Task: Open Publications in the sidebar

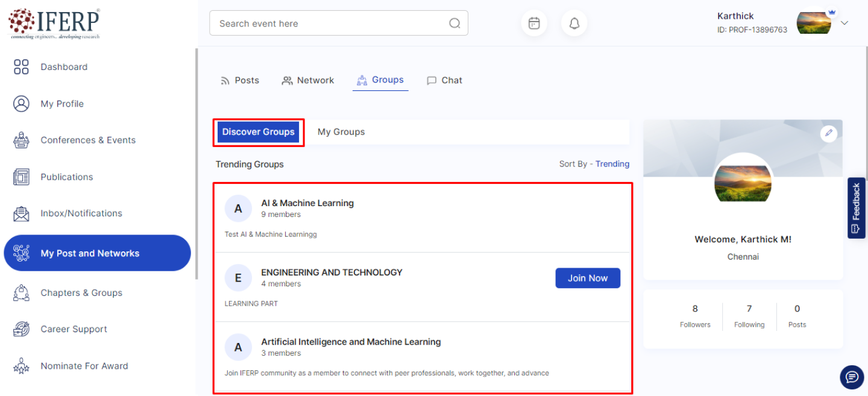Action: click(x=67, y=177)
